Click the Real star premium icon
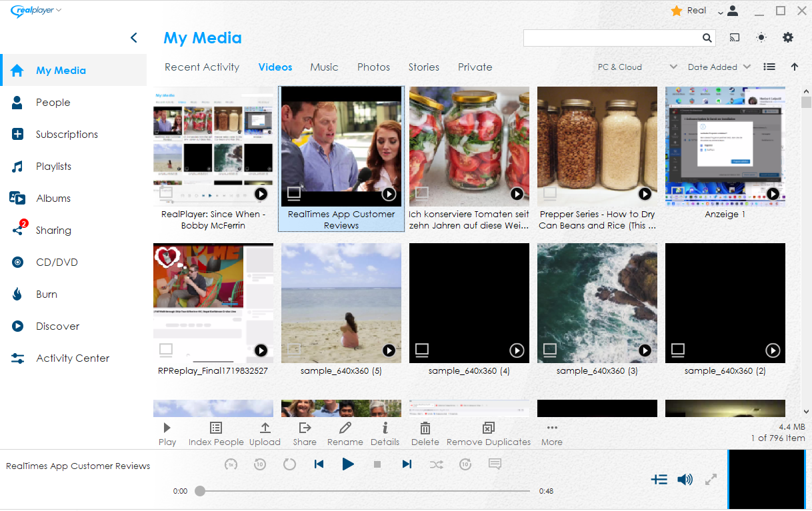This screenshot has height=511, width=812. [x=677, y=11]
